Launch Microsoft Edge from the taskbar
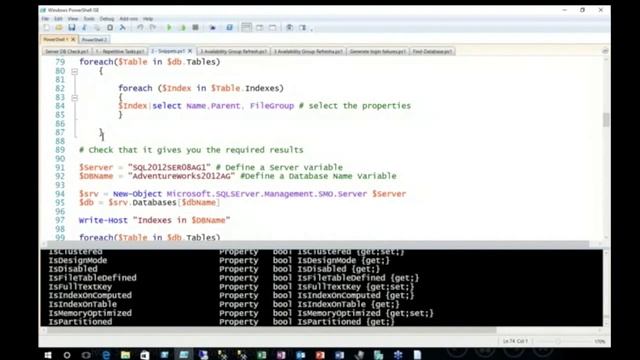The image size is (640, 360). click(x=106, y=355)
